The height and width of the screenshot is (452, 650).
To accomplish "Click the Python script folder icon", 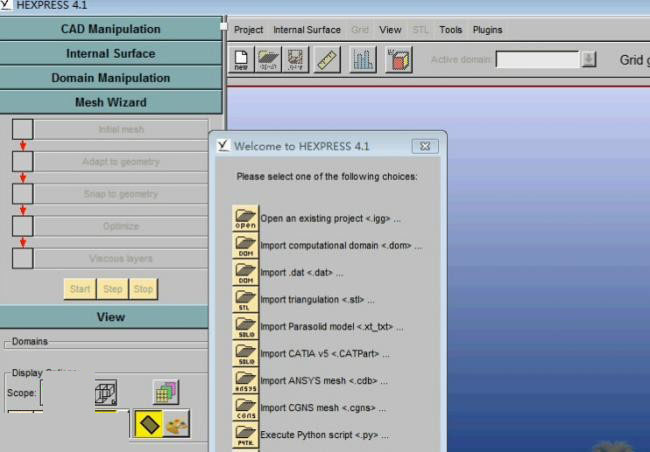I will (x=245, y=435).
